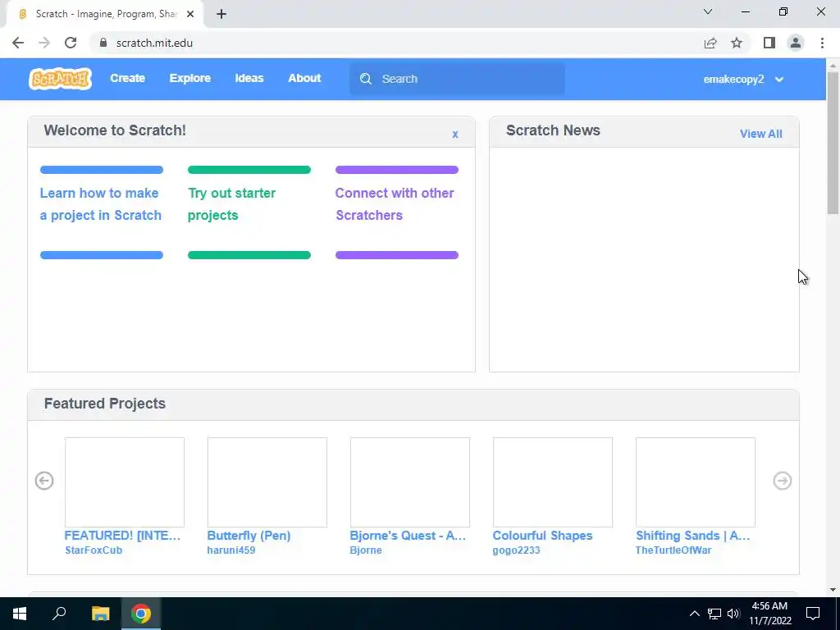The width and height of the screenshot is (840, 630).
Task: Open the FEATURED! [INTE... project title
Action: pos(122,535)
